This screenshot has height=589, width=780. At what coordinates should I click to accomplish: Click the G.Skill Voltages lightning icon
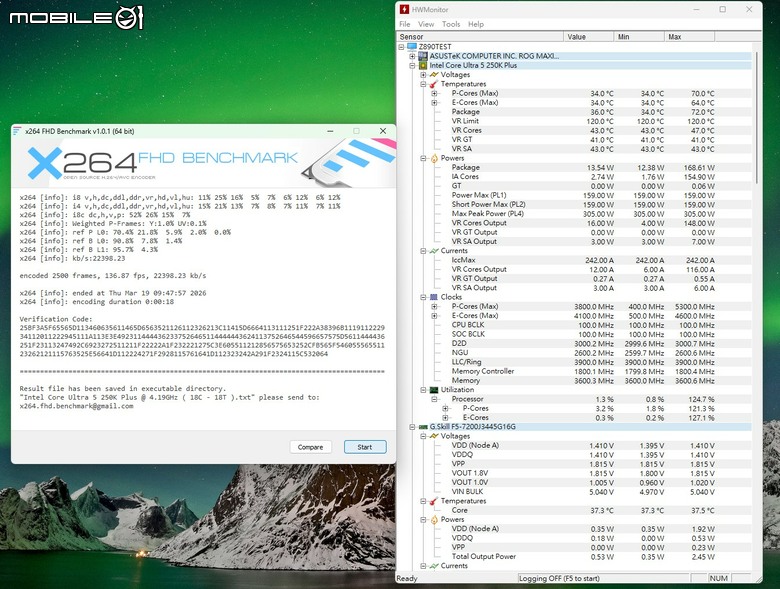(x=434, y=436)
